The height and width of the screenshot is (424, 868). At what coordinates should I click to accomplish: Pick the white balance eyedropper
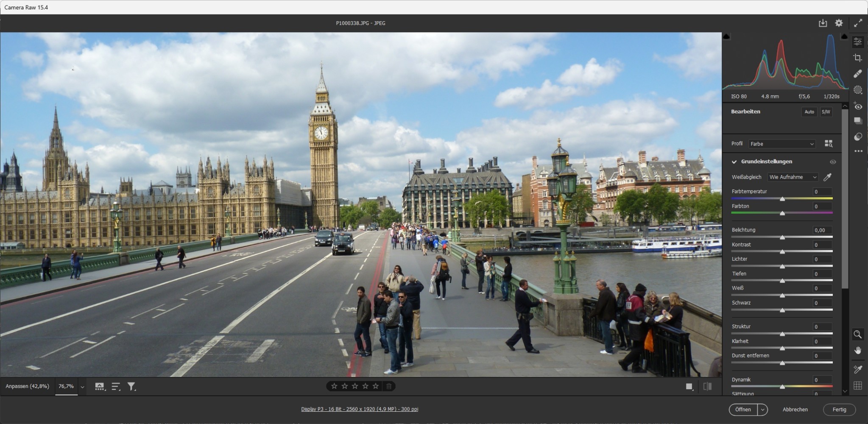click(x=828, y=177)
